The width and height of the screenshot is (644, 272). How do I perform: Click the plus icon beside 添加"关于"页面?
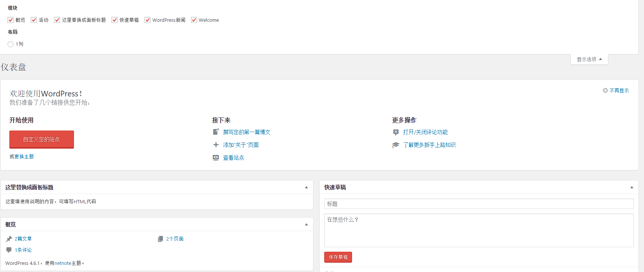(x=216, y=145)
